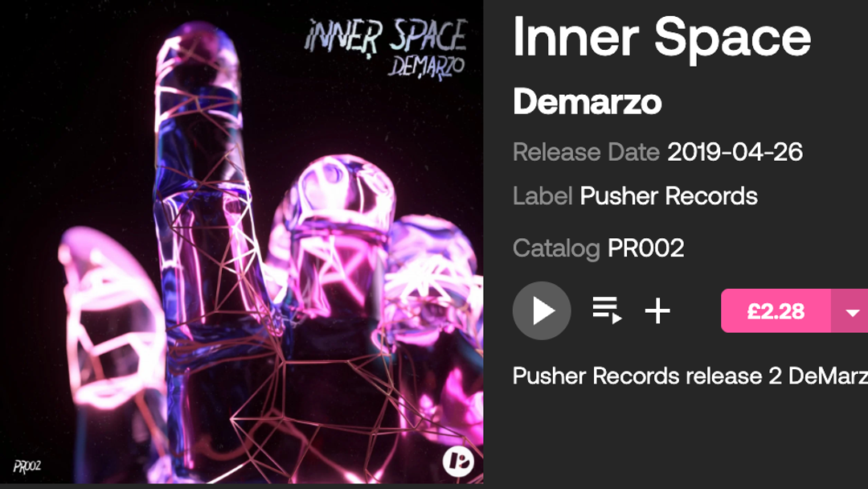The height and width of the screenshot is (489, 868).
Task: Play the Inner Space release
Action: pos(542,310)
